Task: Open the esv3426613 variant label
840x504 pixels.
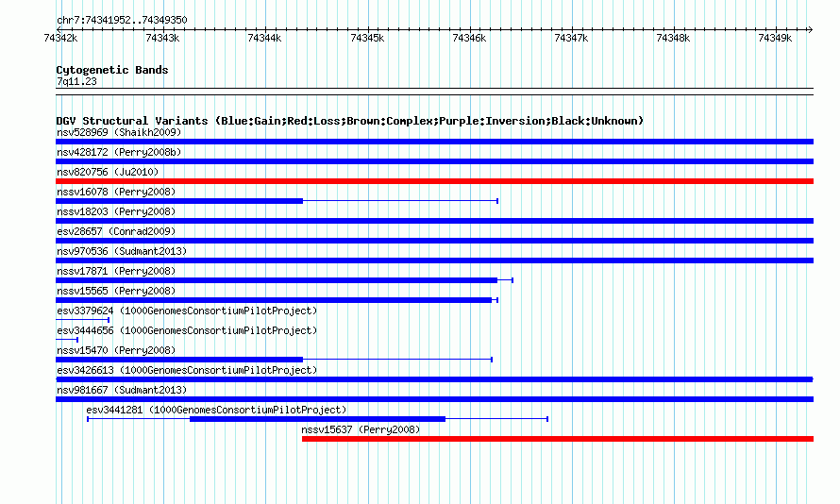Action: point(187,370)
